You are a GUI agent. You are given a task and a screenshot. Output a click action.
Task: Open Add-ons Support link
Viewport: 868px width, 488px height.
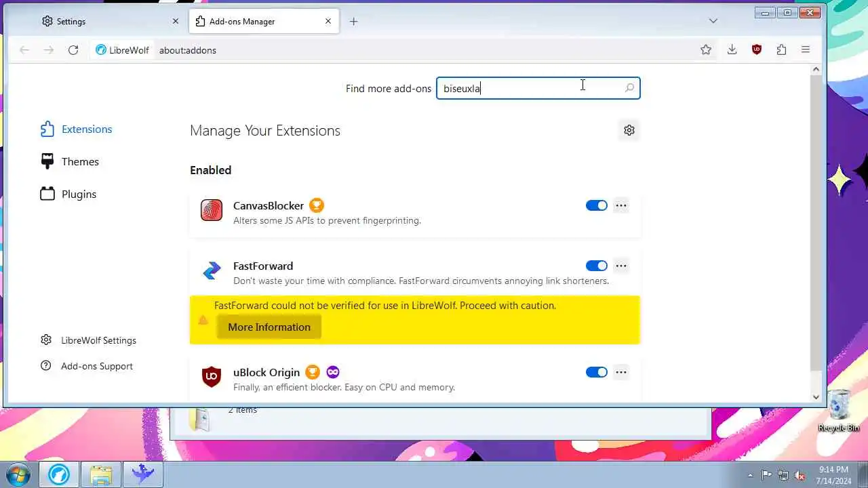click(x=87, y=366)
